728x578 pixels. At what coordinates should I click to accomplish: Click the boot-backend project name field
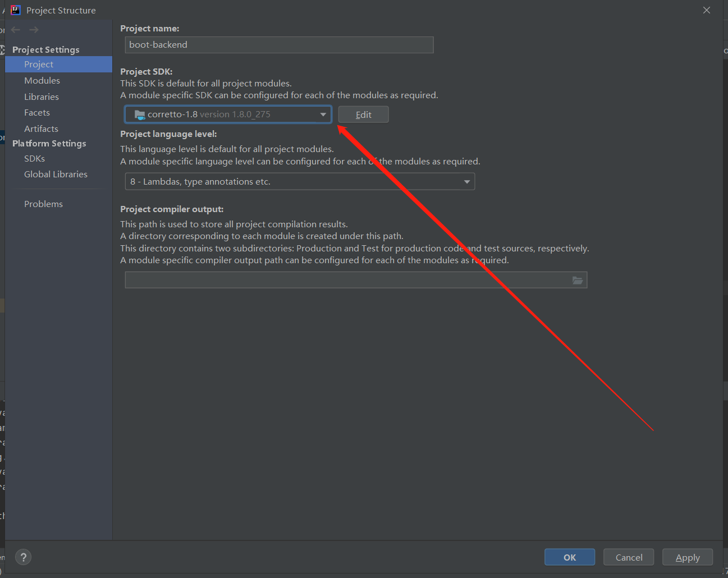(x=279, y=45)
